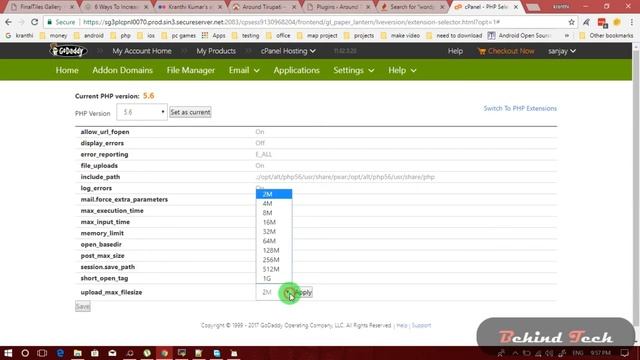Click Help in the top dark bar
The height and width of the screenshot is (360, 640).
click(455, 51)
